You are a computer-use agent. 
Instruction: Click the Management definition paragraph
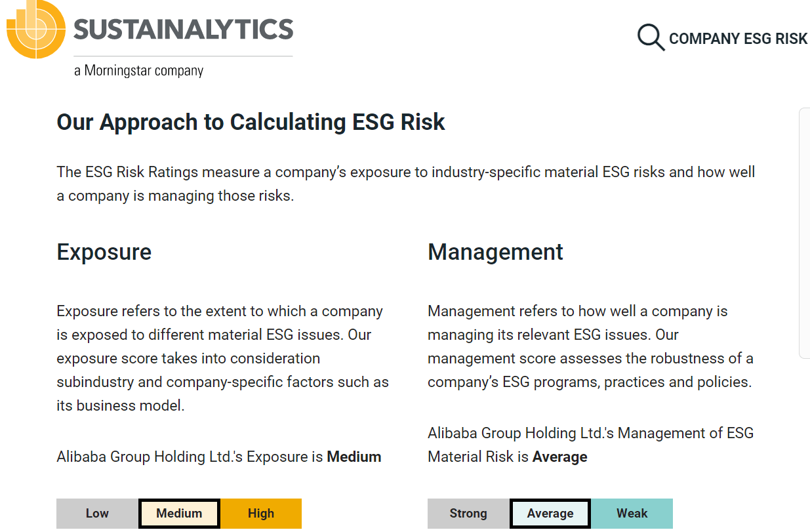[x=590, y=346]
